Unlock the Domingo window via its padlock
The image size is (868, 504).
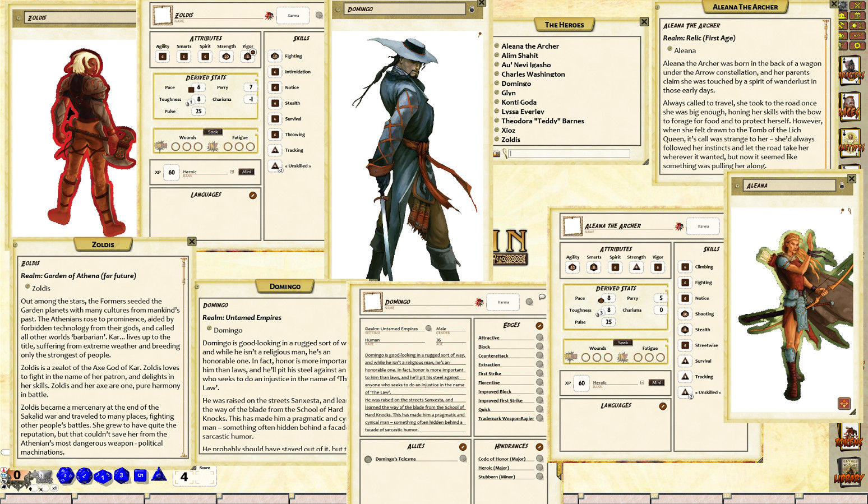tap(472, 10)
